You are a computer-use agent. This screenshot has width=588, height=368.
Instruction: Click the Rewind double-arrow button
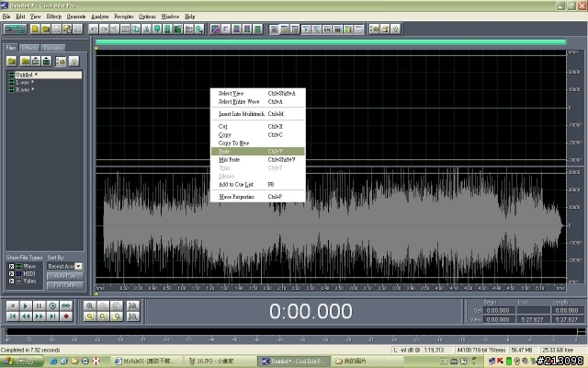26,316
